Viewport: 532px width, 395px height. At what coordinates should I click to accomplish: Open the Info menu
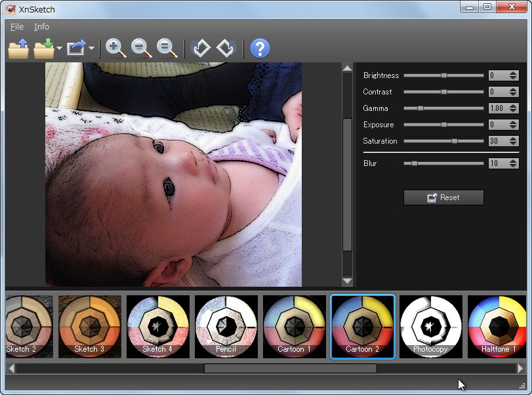(x=41, y=26)
